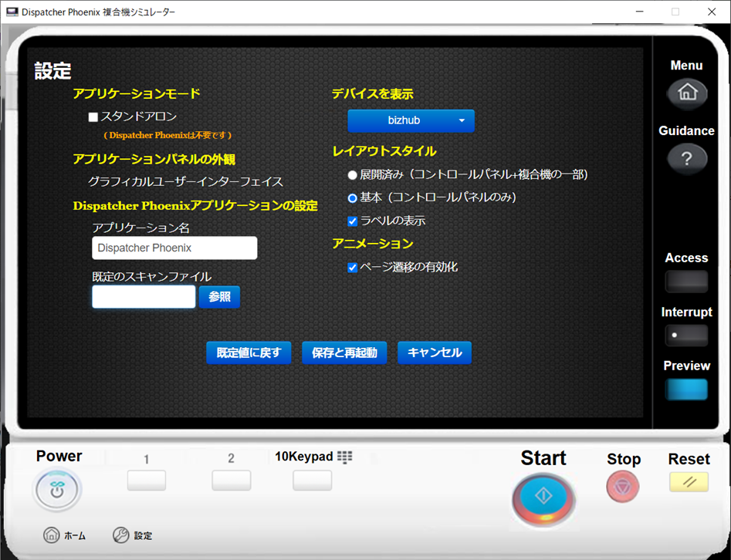Click the 10Keypad button

[313, 481]
